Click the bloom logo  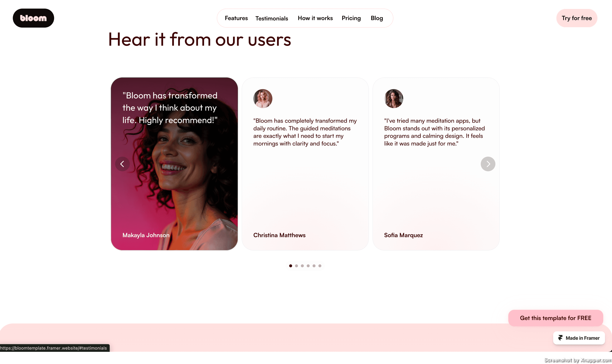[x=33, y=18]
